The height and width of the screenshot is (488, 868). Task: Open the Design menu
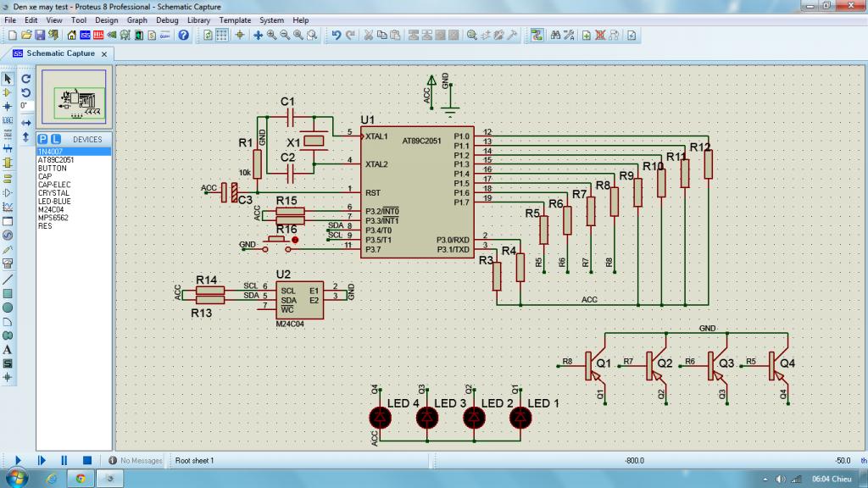(106, 19)
